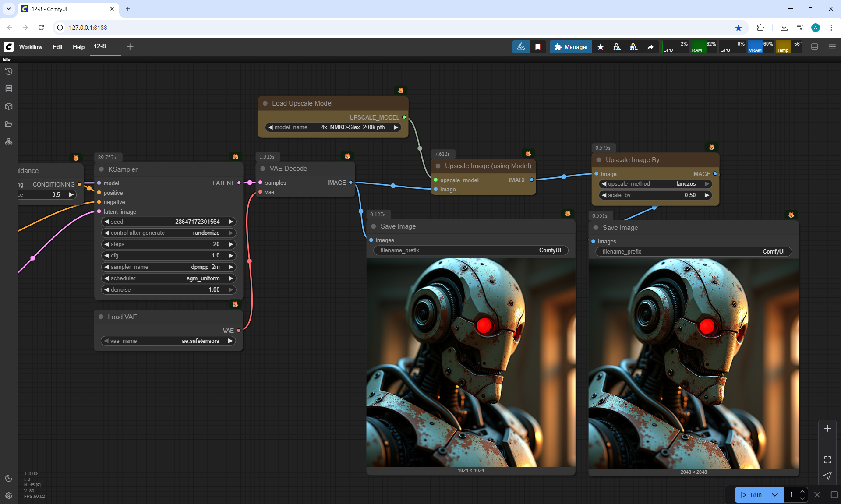Image resolution: width=841 pixels, height=504 pixels.
Task: Click the share arrow icon in toolbar
Action: coord(650,47)
